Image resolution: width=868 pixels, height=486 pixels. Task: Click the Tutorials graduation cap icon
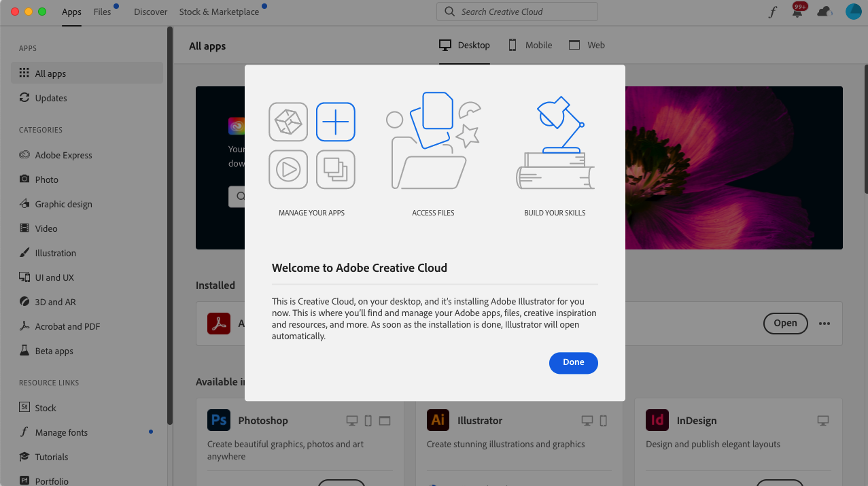[24, 457]
